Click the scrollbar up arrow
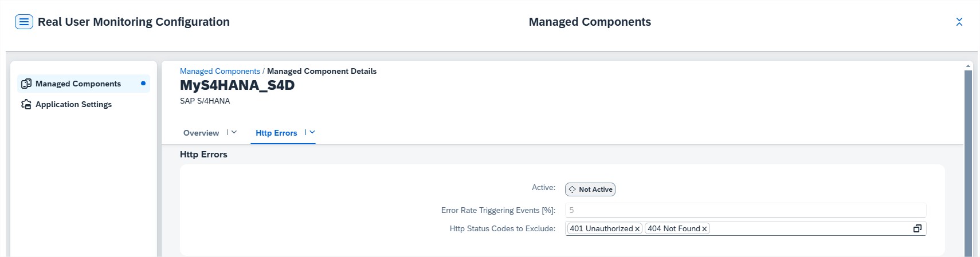The image size is (980, 257). click(969, 66)
